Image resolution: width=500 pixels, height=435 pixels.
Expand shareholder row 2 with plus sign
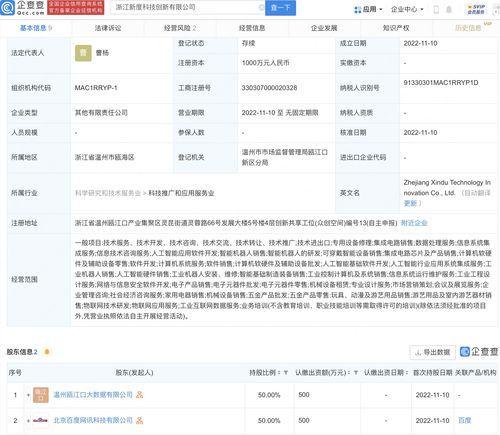(28, 421)
